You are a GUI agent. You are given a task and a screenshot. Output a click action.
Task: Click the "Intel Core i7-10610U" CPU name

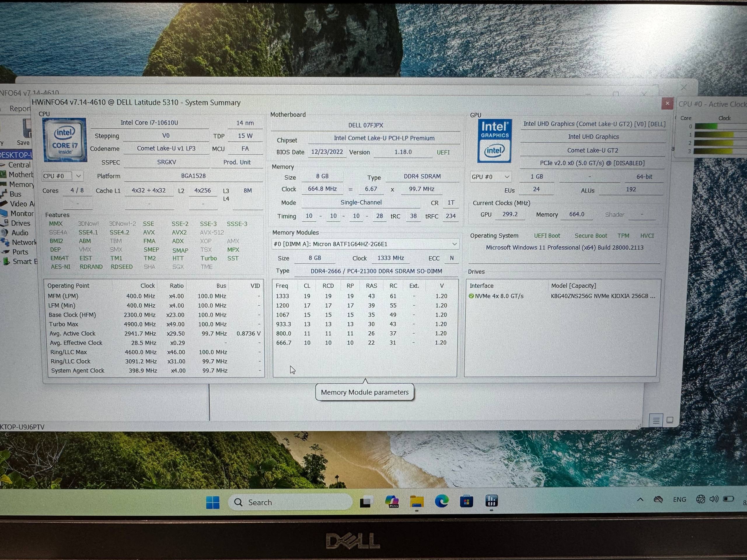tap(149, 123)
